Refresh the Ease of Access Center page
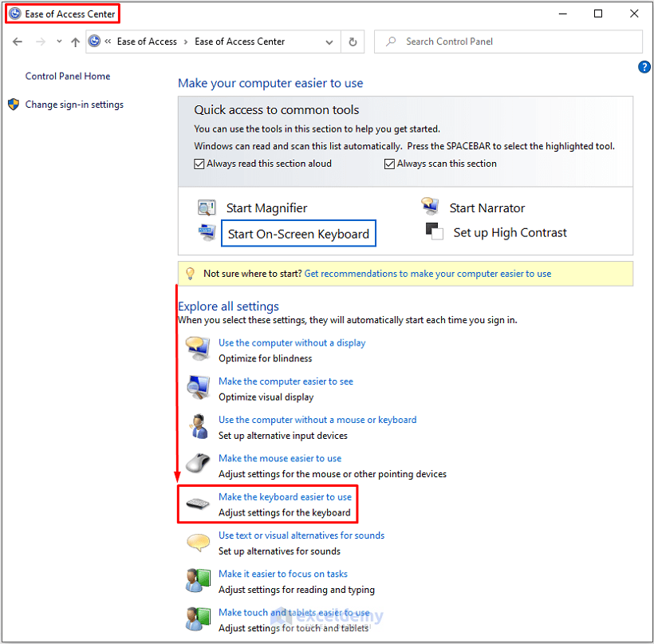The width and height of the screenshot is (654, 644). pyautogui.click(x=353, y=41)
